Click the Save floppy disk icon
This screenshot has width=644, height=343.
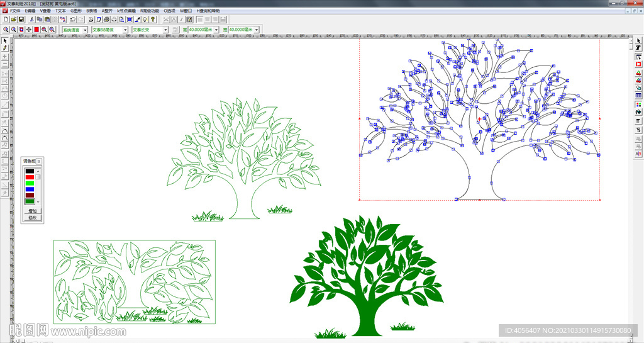pyautogui.click(x=21, y=20)
